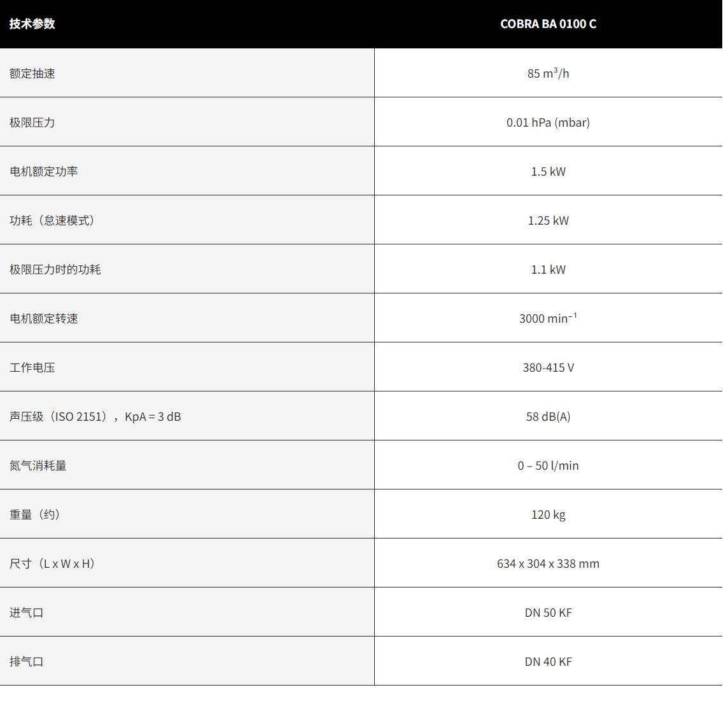Click the 380-415 V voltage value

548,368
